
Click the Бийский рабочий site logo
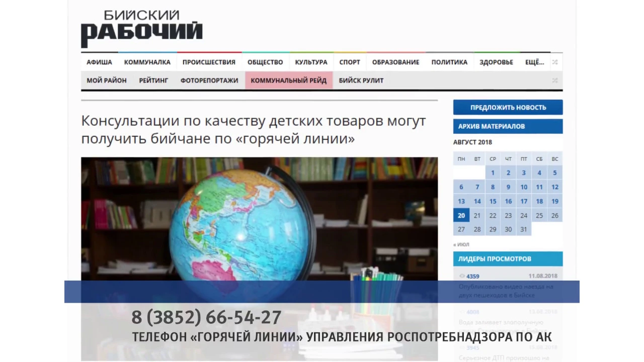pyautogui.click(x=142, y=29)
